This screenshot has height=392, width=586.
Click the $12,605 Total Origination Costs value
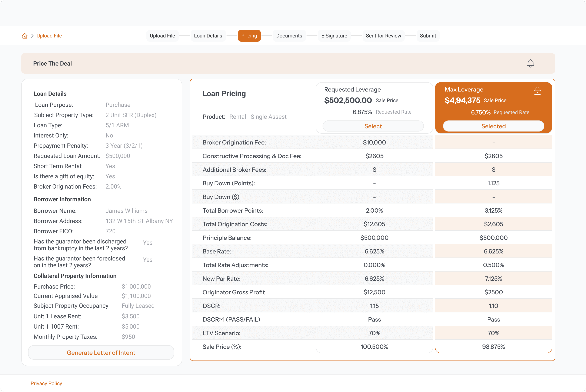[x=374, y=224]
